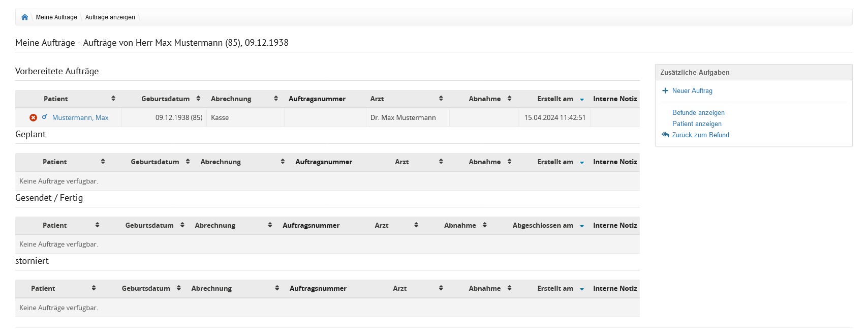Screen dimensions: 868x335
Task: Click the home icon in breadcrumb
Action: [x=24, y=17]
